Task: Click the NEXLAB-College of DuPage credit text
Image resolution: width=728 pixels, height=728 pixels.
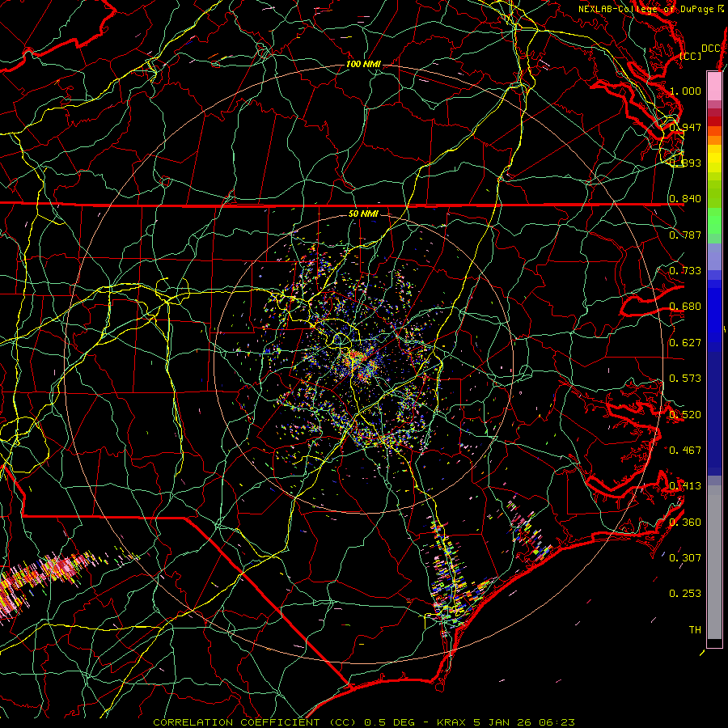Action: point(650,9)
